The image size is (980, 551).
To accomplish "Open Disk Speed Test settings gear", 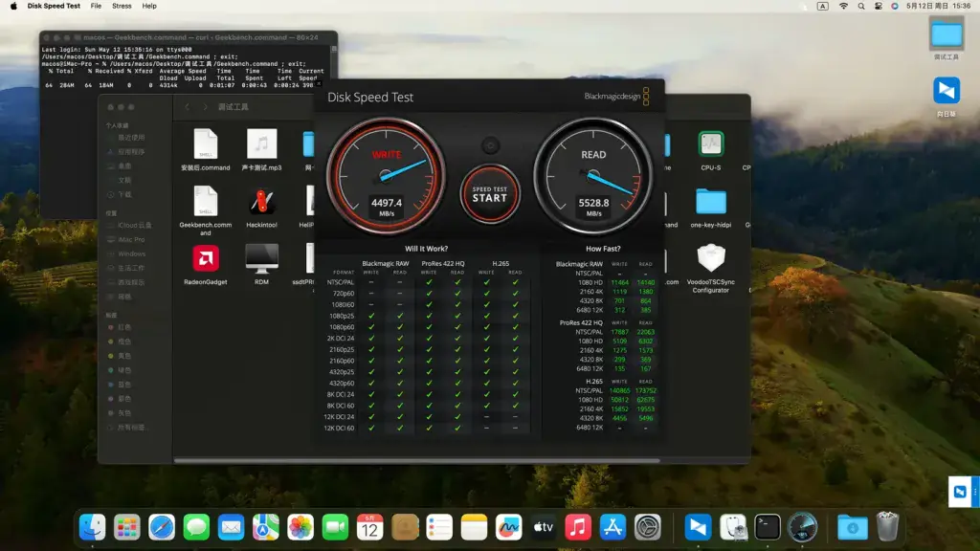I will point(491,145).
